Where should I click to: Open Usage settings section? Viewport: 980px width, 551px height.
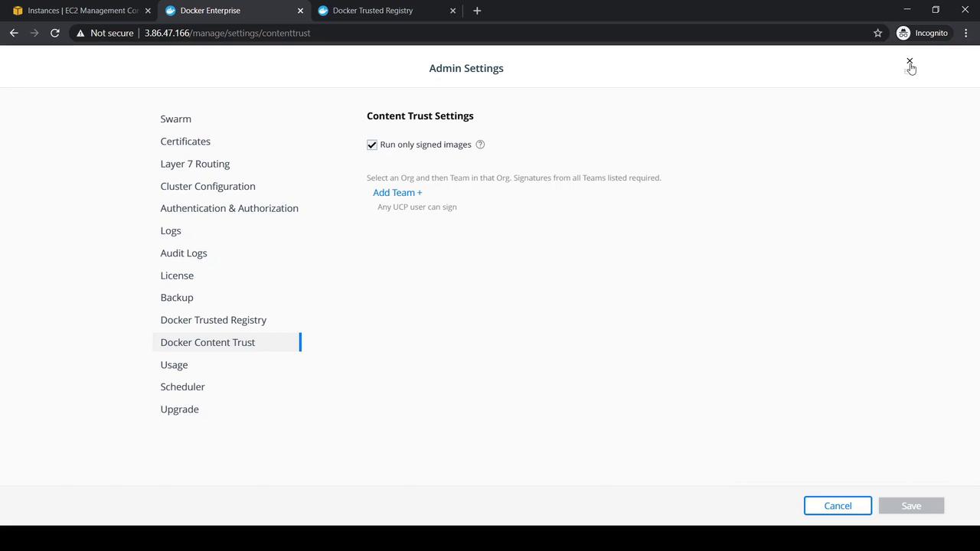(x=174, y=365)
